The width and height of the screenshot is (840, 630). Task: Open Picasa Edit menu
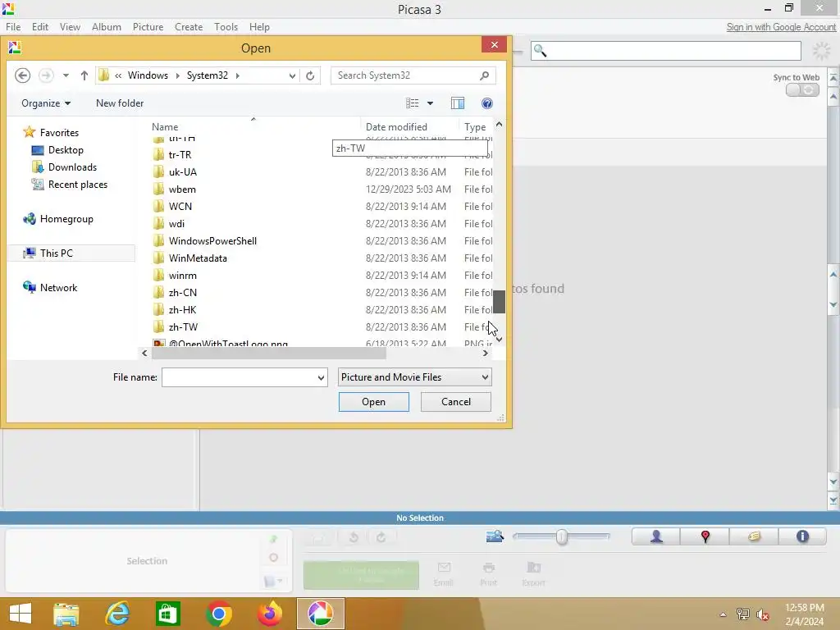(x=40, y=27)
